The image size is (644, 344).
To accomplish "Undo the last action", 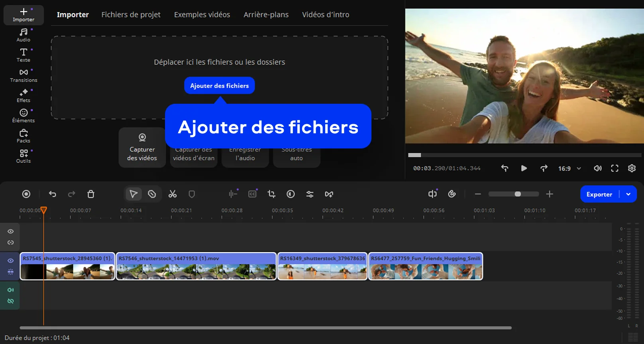I will click(53, 194).
